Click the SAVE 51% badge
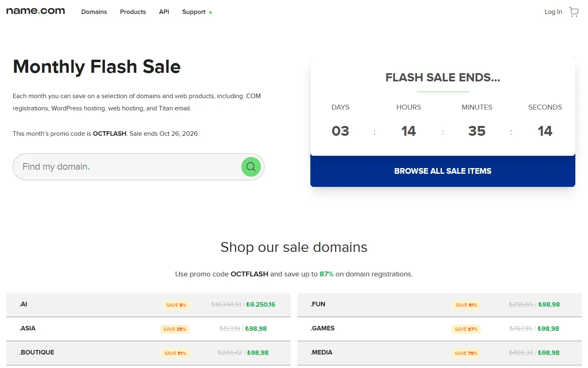Image resolution: width=588 pixels, height=368 pixels. point(175,353)
